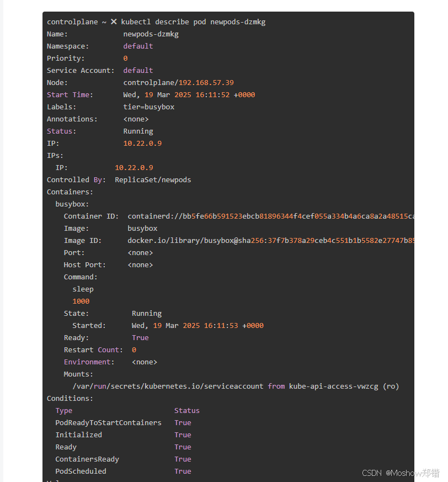448x482 pixels.
Task: Click ReplicaSet/newpods controller text
Action: click(x=153, y=180)
